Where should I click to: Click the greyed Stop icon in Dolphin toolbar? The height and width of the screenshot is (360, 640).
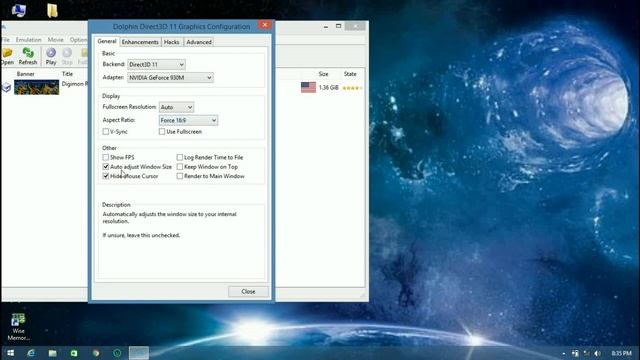click(x=67, y=53)
